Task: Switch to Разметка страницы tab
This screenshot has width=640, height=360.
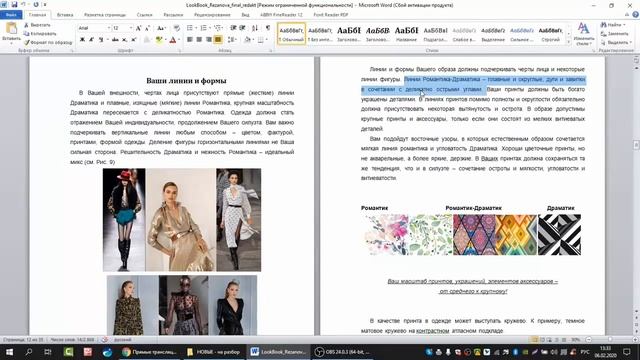Action: (105, 15)
